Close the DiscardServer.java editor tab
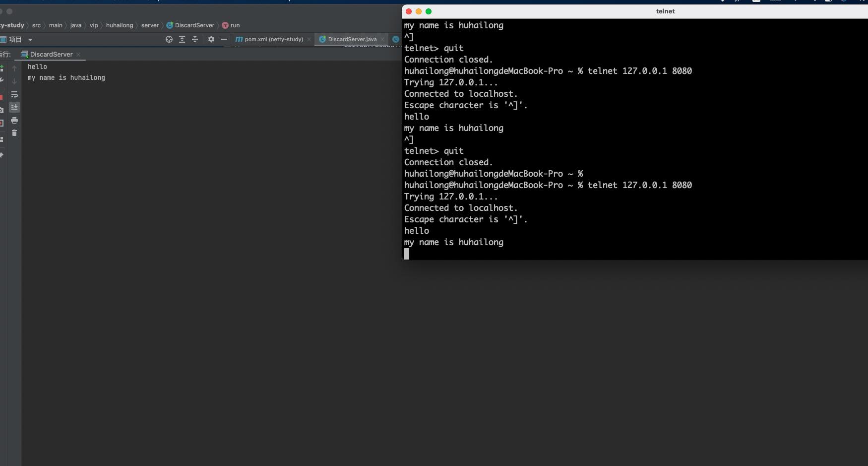 click(x=382, y=39)
